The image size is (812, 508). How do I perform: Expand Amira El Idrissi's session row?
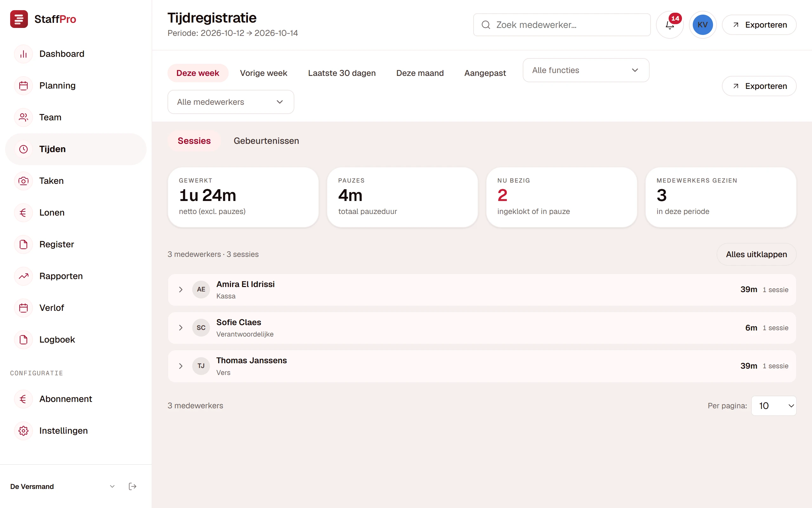[181, 290]
